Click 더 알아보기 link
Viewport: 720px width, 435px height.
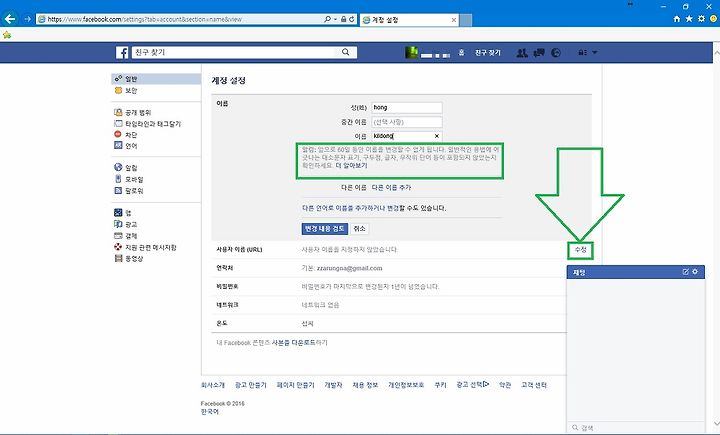point(351,166)
